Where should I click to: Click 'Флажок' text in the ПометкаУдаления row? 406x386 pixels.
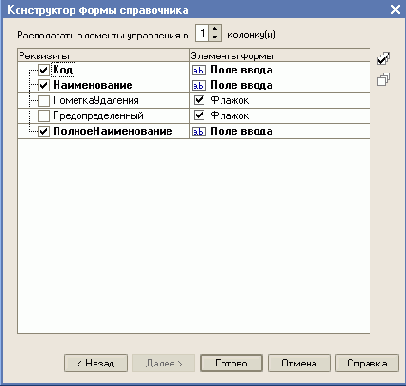(x=230, y=100)
